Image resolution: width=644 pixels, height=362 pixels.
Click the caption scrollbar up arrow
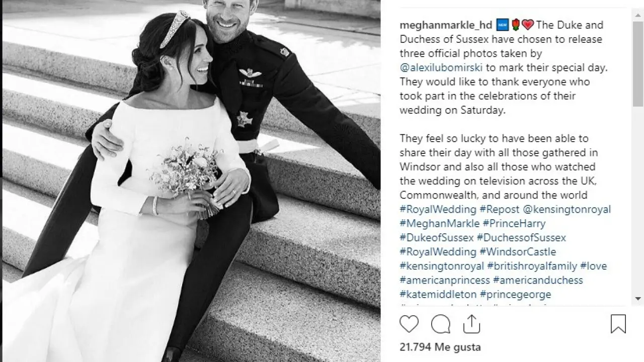click(x=638, y=14)
